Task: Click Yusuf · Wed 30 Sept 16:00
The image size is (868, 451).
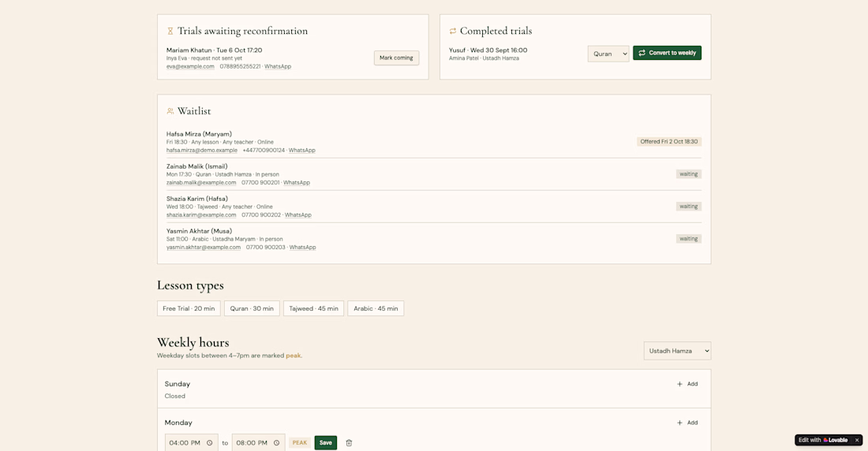Action: point(488,50)
